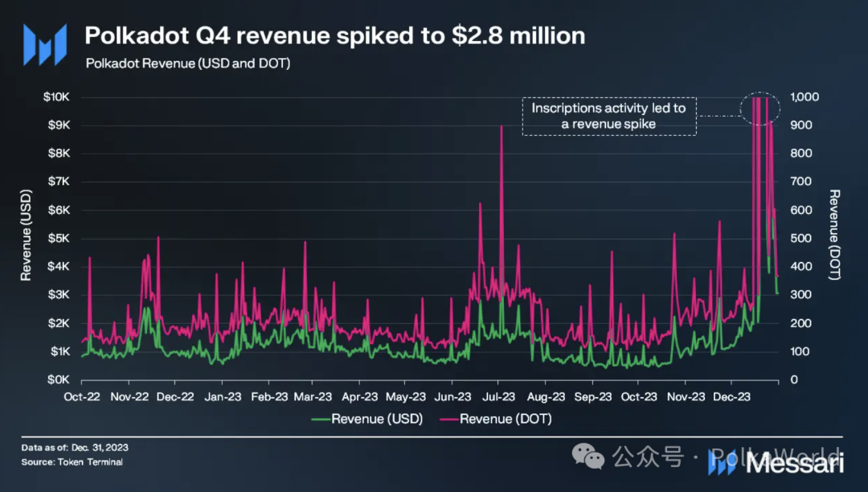The height and width of the screenshot is (492, 868).
Task: Click the rotated 'Revenue (DOT)' right axis title
Action: click(834, 235)
